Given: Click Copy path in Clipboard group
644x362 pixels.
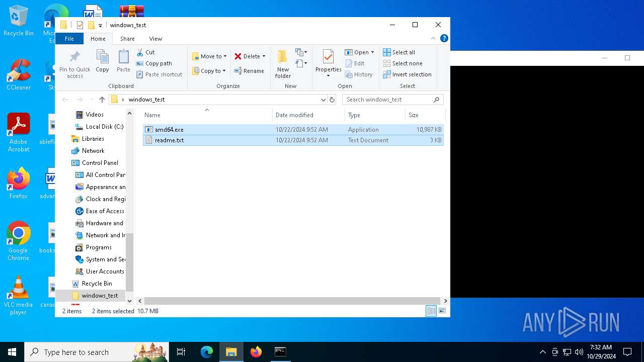Looking at the screenshot, I should click(x=154, y=63).
